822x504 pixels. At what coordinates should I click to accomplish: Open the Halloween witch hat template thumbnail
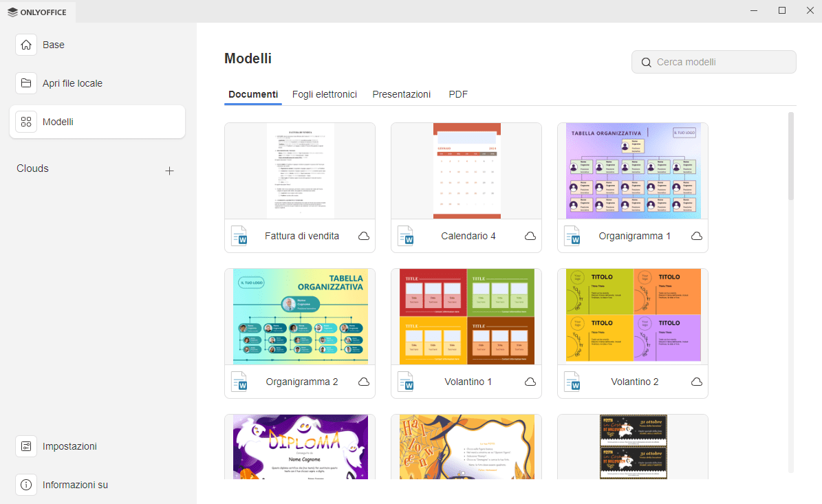point(466,447)
